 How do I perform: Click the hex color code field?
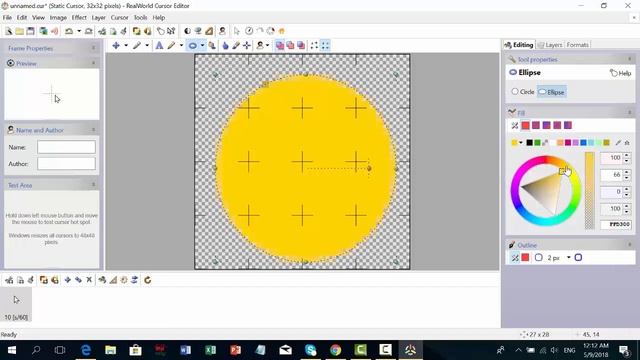(616, 224)
